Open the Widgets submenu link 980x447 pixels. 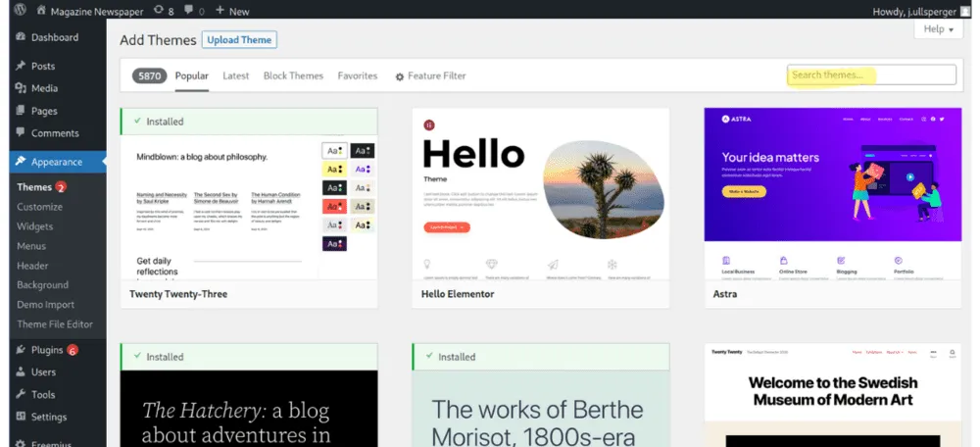point(35,226)
